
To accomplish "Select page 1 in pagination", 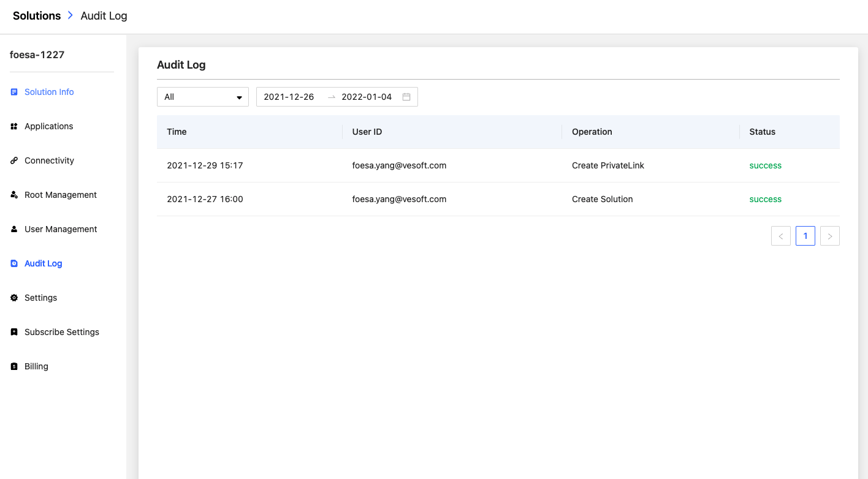I will coord(805,236).
